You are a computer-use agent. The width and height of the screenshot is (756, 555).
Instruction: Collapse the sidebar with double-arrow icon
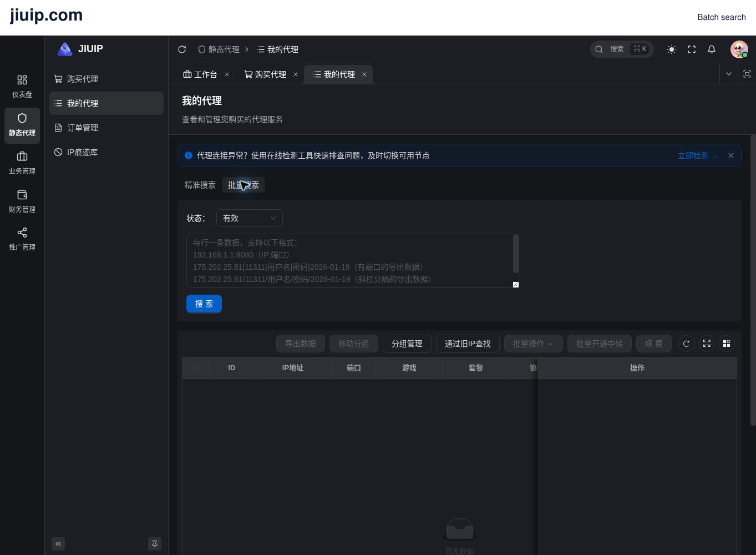(x=58, y=544)
